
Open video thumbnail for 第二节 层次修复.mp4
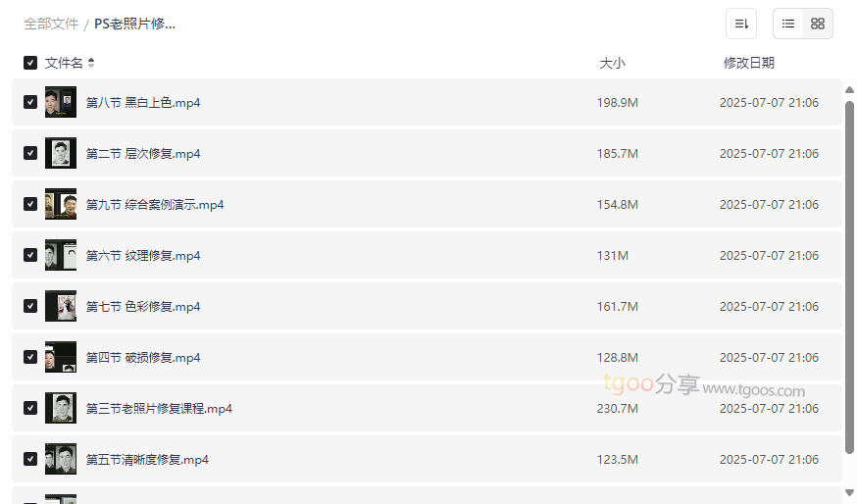point(61,153)
